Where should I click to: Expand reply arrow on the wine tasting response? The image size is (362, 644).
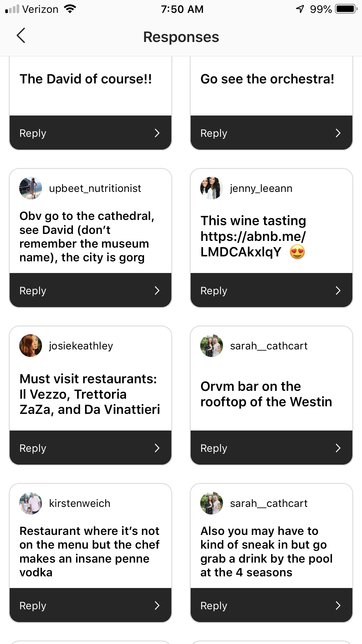click(338, 290)
